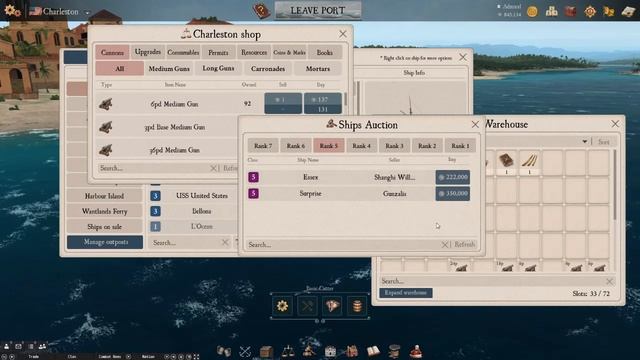Open the red book icon beside Leave Port
640x360 pixels.
click(x=261, y=11)
